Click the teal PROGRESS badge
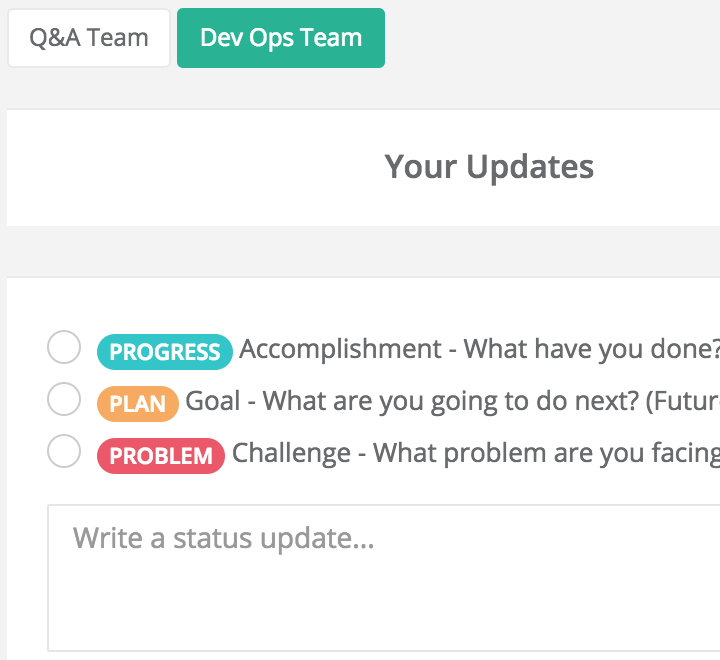Viewport: 720px width, 660px height. 164,352
